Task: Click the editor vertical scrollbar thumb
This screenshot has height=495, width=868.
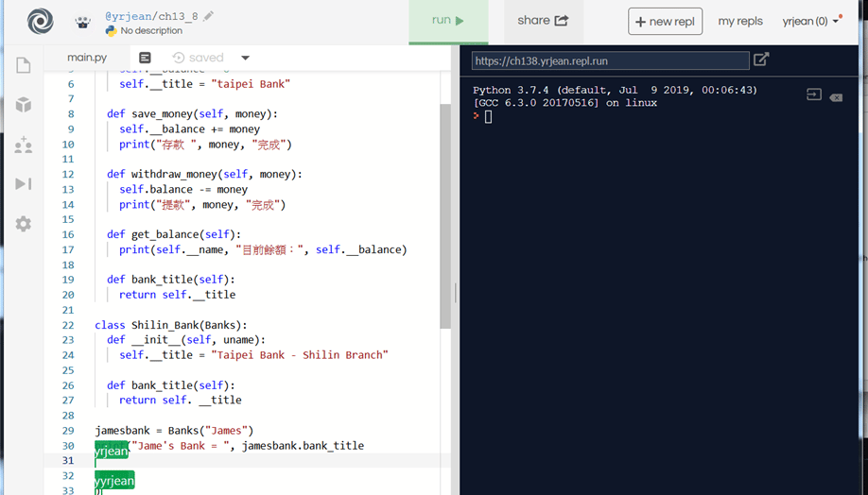Action: coord(445,215)
